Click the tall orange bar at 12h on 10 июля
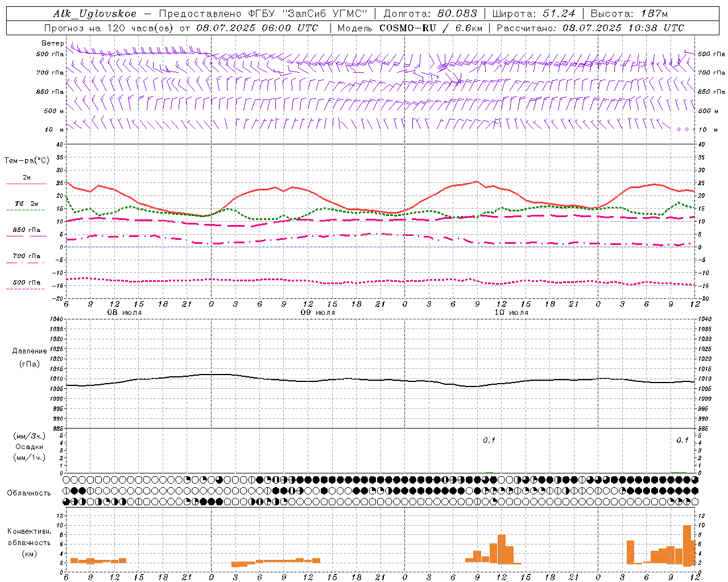Viewport: 728px width, 582px height. point(502,549)
